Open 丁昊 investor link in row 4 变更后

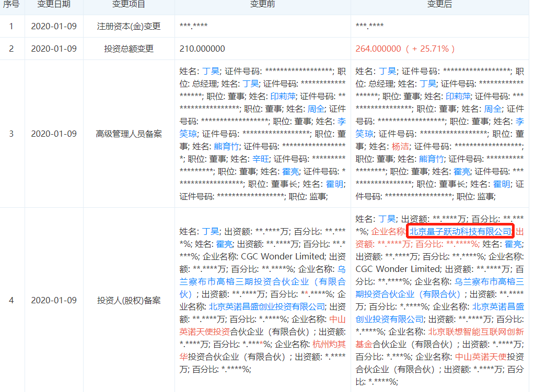click(x=387, y=219)
